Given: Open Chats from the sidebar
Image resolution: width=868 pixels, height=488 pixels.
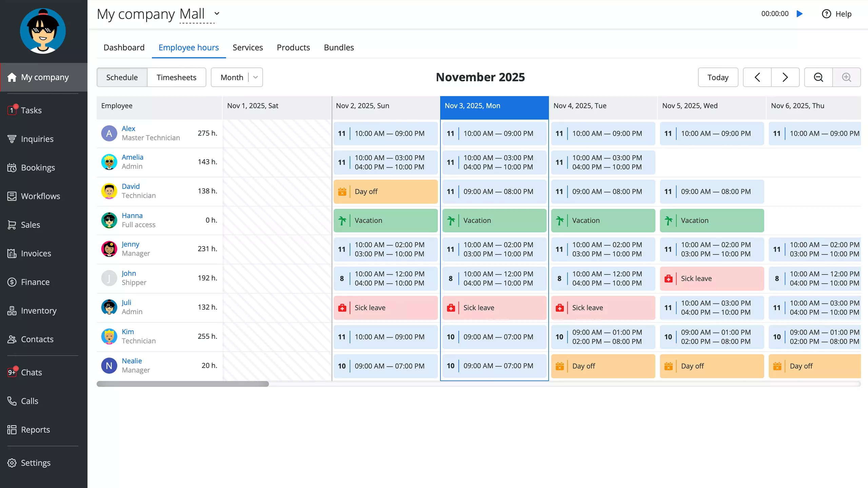Looking at the screenshot, I should coord(31,372).
